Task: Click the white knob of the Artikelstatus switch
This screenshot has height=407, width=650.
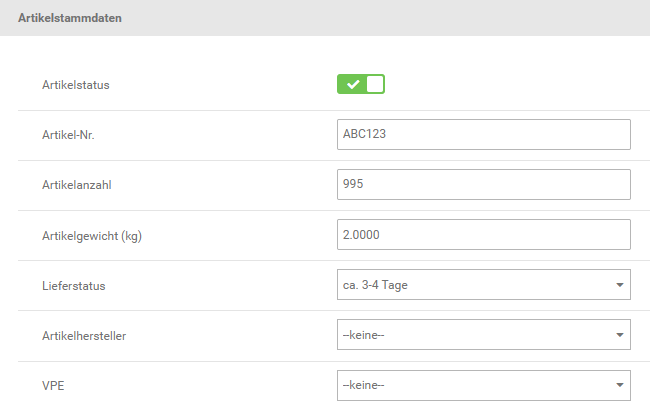Action: pos(375,84)
